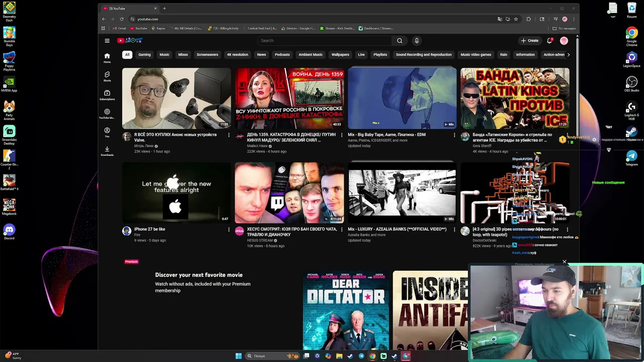Image resolution: width=644 pixels, height=362 pixels.
Task: Select the Gaming filter chip
Action: [144, 54]
